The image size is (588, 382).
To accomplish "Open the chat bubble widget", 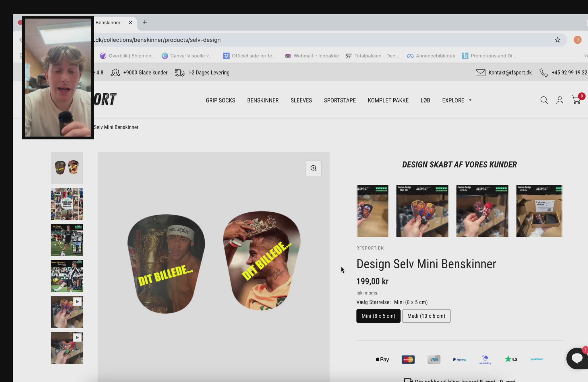I will pos(577,358).
